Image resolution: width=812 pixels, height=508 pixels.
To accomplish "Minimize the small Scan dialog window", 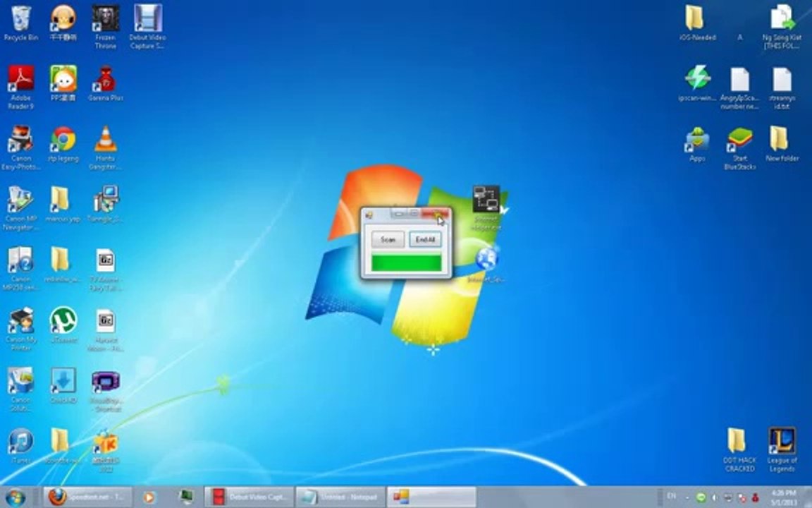I will coord(398,214).
